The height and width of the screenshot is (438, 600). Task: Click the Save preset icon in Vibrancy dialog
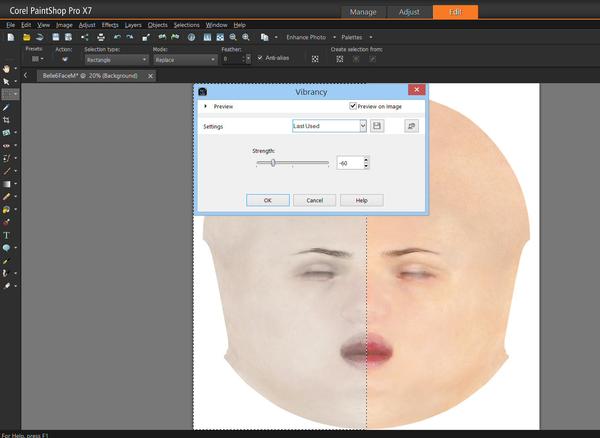378,126
